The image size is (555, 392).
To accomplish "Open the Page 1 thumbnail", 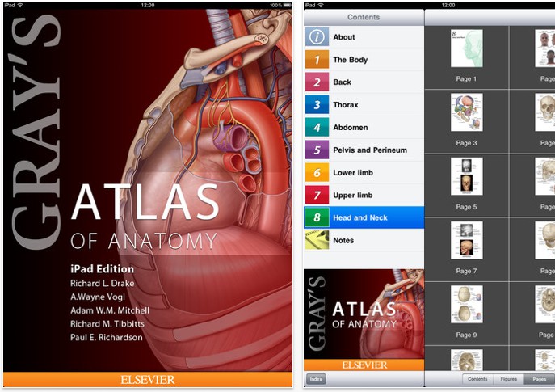I will (x=466, y=48).
